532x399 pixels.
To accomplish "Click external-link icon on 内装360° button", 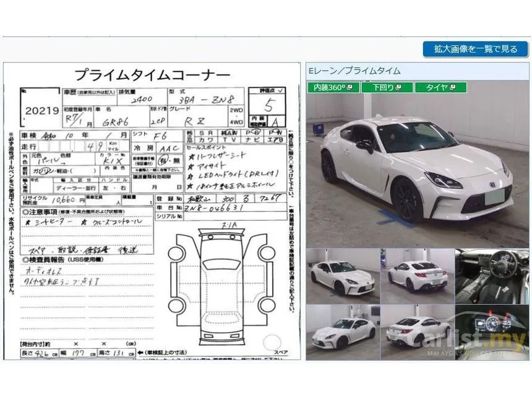I will click(x=350, y=88).
